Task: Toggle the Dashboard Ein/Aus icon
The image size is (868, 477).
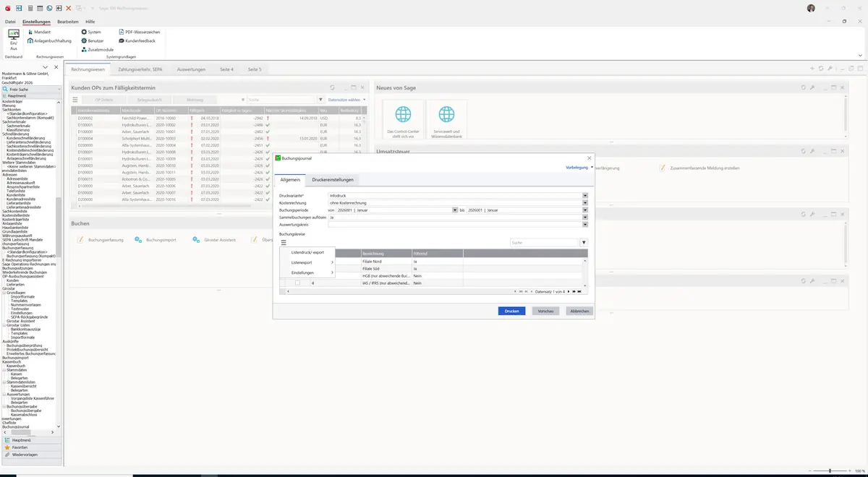Action: pyautogui.click(x=13, y=39)
